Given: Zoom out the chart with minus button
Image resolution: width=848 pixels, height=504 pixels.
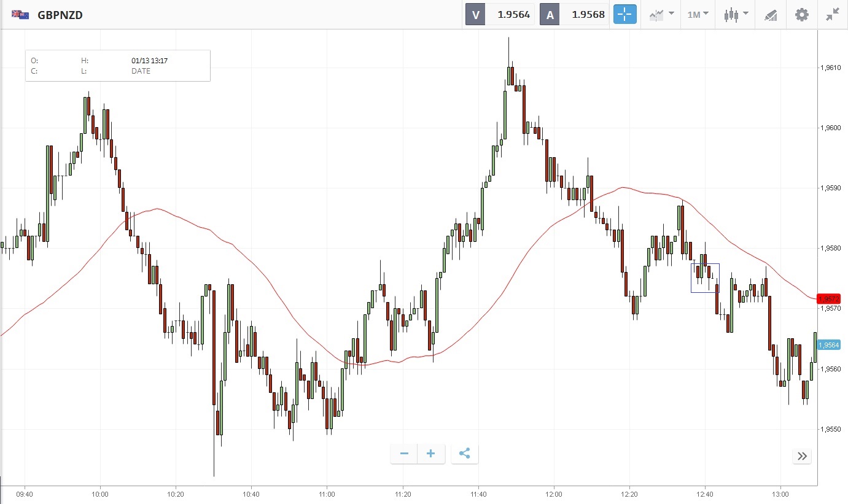Looking at the screenshot, I should 404,454.
